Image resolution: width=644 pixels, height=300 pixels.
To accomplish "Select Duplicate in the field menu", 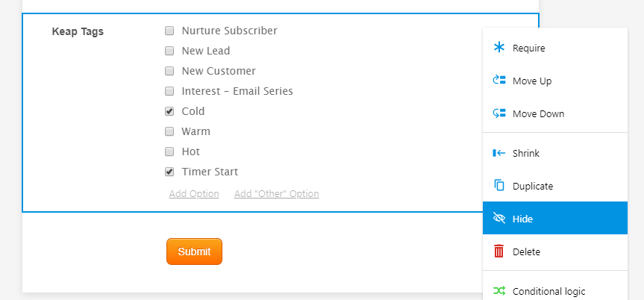I will pos(532,186).
